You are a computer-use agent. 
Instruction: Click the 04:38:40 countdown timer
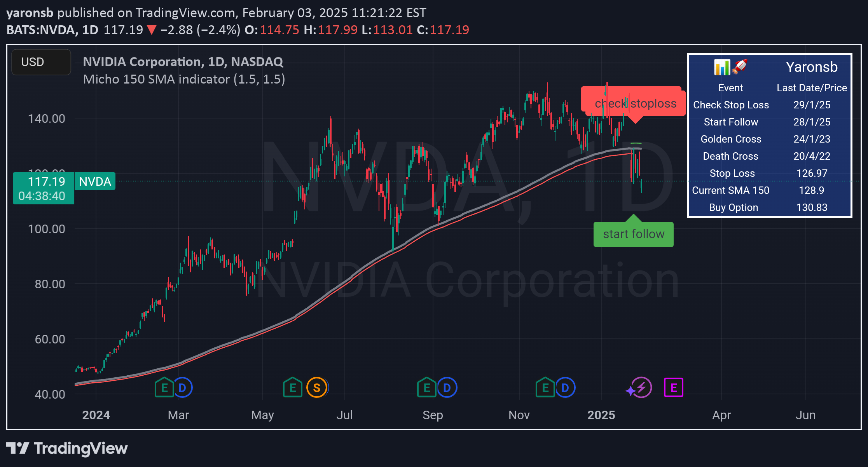42,196
